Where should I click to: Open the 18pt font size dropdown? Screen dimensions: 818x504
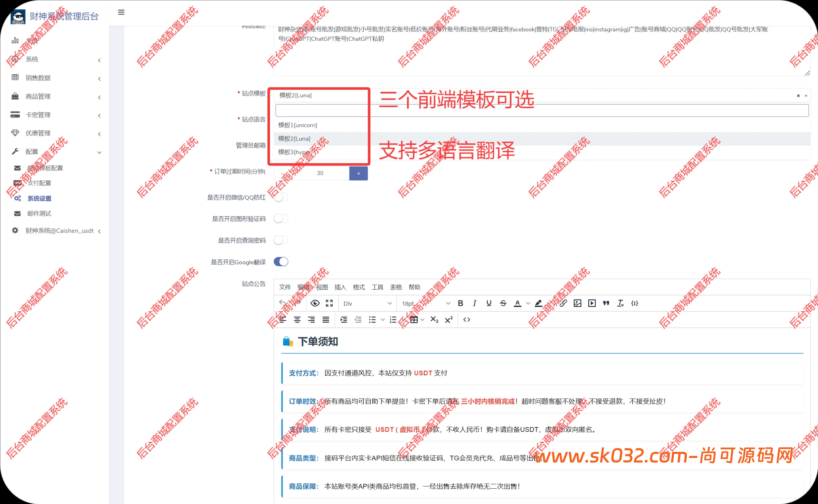423,303
